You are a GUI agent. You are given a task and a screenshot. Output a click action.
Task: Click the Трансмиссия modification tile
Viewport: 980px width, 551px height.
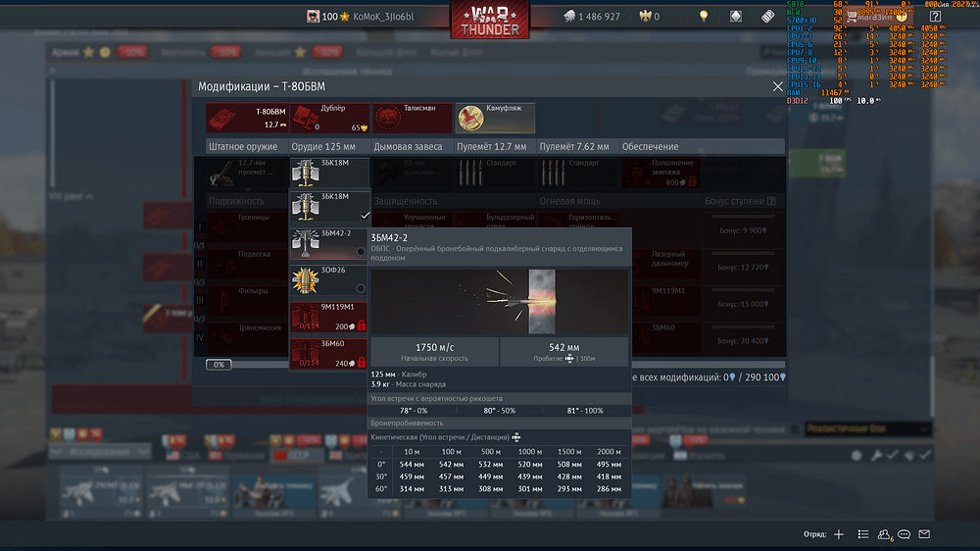(247, 338)
